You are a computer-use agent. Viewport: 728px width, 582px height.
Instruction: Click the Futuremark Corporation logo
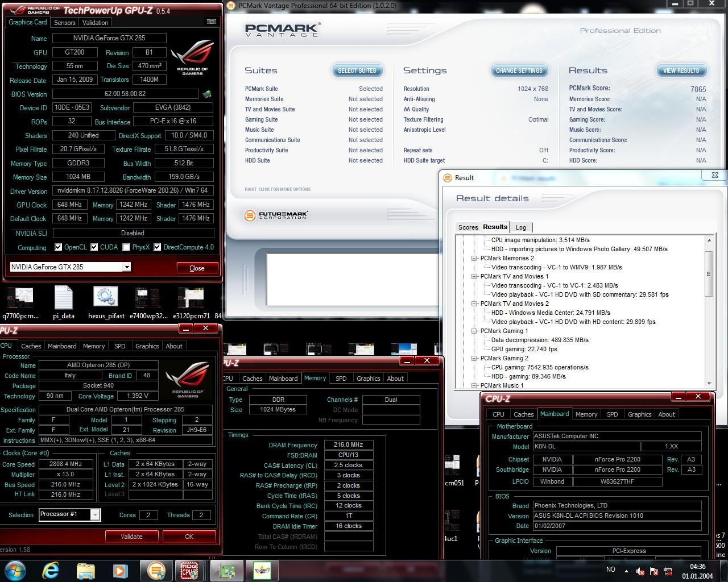tap(276, 215)
